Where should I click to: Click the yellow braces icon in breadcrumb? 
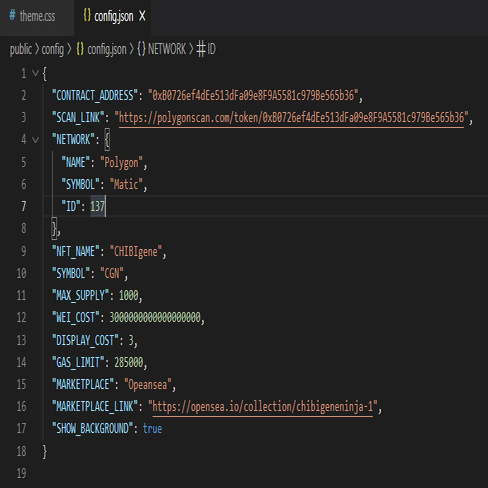tap(80, 49)
